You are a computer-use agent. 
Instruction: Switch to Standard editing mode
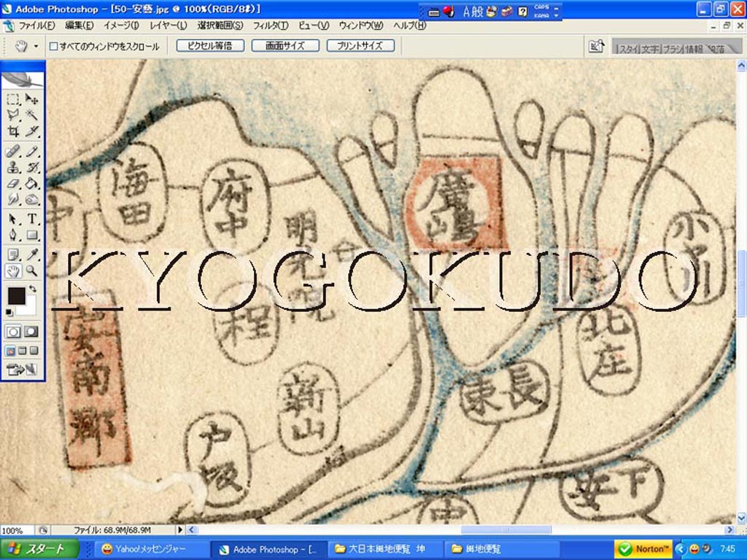[13, 332]
